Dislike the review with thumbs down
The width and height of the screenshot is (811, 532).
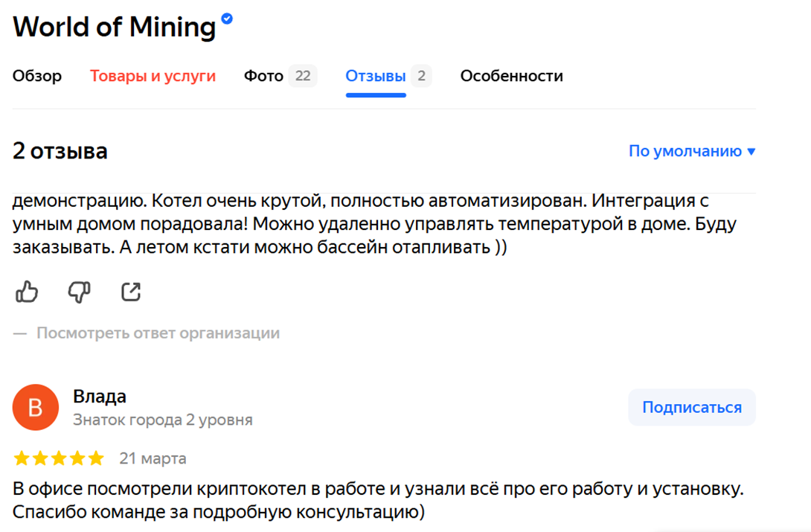click(x=79, y=292)
